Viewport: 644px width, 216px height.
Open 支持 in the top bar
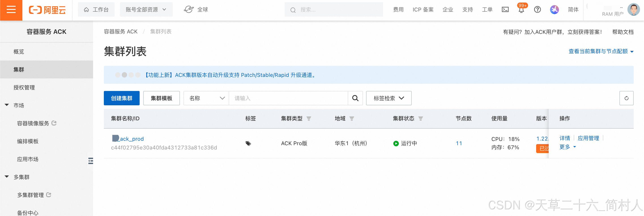point(467,10)
